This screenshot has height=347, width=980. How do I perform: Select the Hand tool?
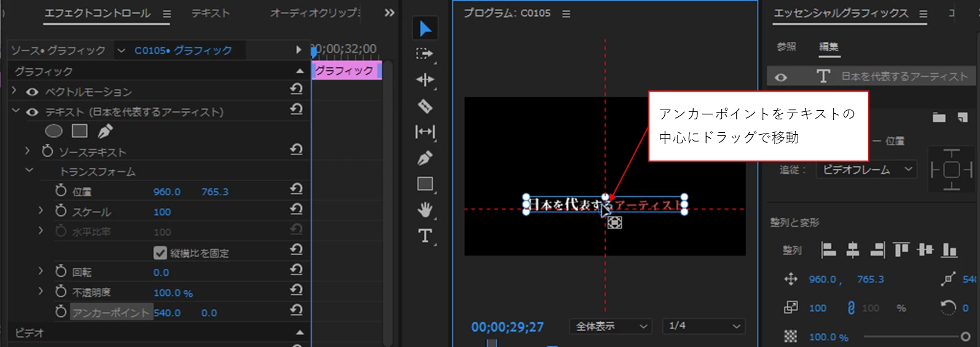425,210
